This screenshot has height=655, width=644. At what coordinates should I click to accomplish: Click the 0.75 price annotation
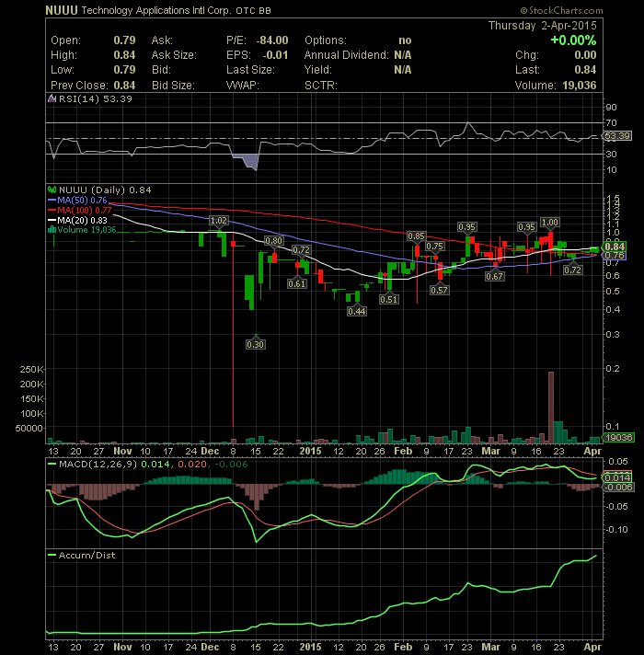tap(435, 247)
